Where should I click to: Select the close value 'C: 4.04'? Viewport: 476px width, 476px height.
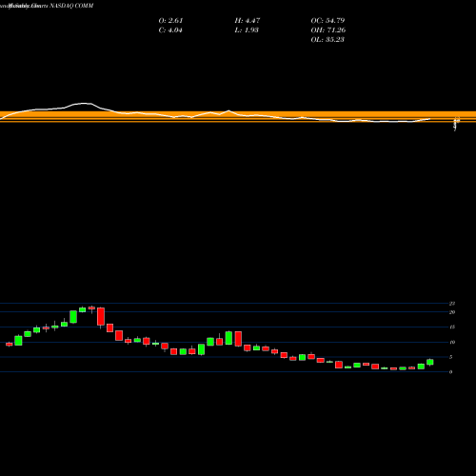pyautogui.click(x=170, y=30)
